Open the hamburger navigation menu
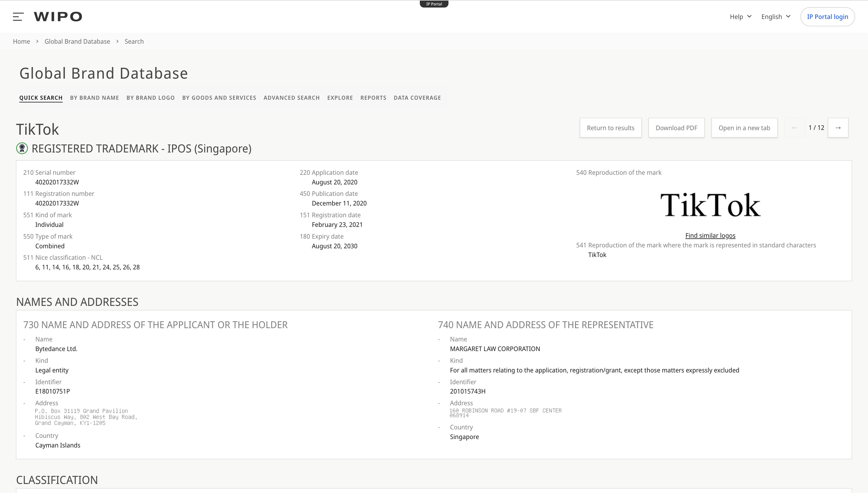The height and width of the screenshot is (493, 868). point(18,17)
